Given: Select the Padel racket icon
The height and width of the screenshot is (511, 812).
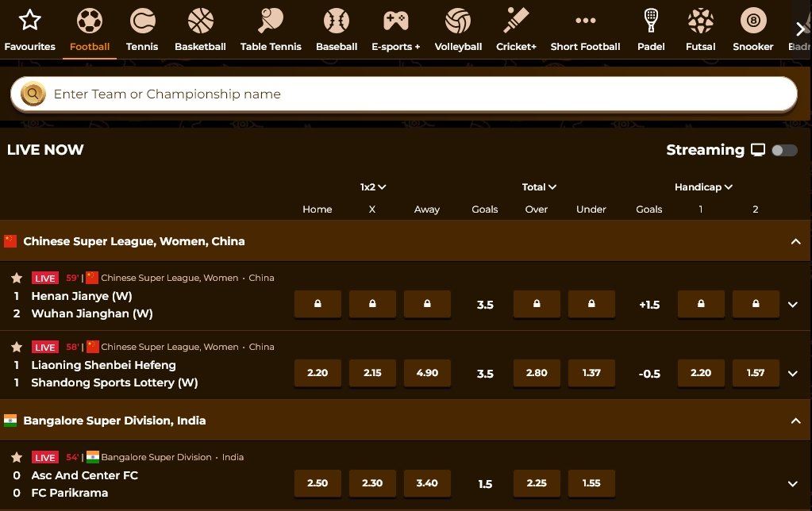Looking at the screenshot, I should click(x=651, y=21).
